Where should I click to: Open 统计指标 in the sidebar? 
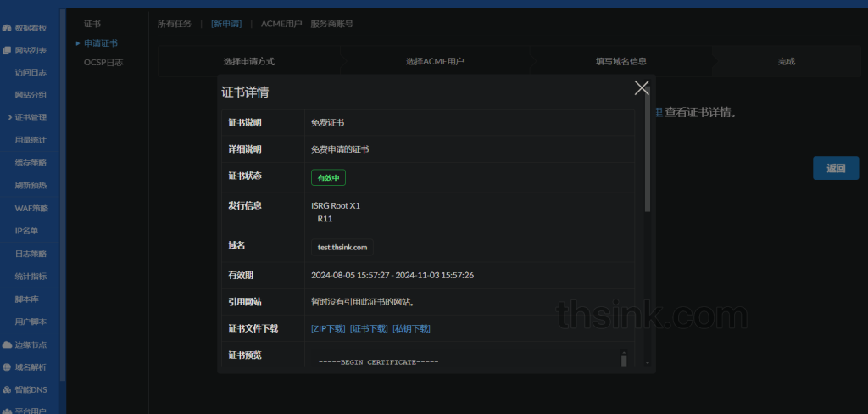coord(31,277)
